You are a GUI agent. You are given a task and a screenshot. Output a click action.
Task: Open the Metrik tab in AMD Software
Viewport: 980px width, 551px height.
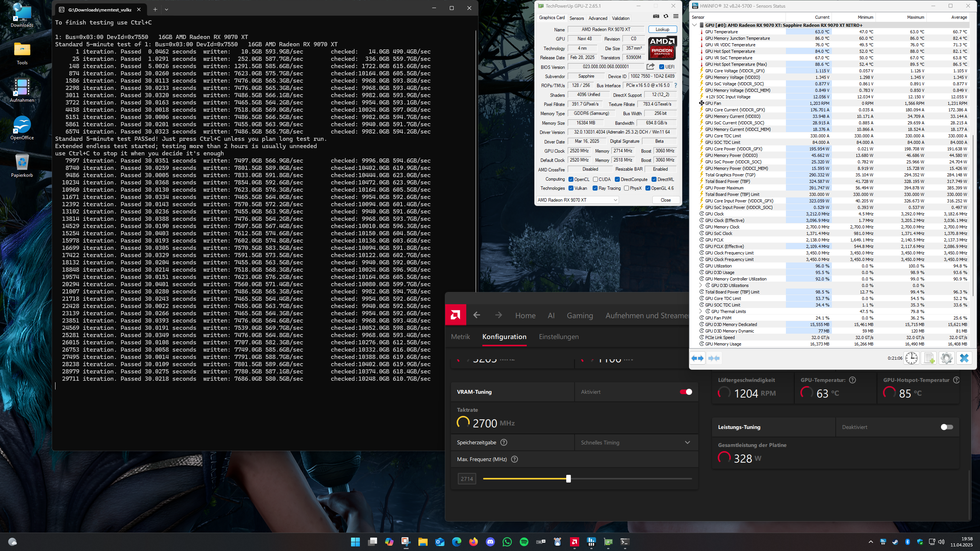[x=460, y=337]
